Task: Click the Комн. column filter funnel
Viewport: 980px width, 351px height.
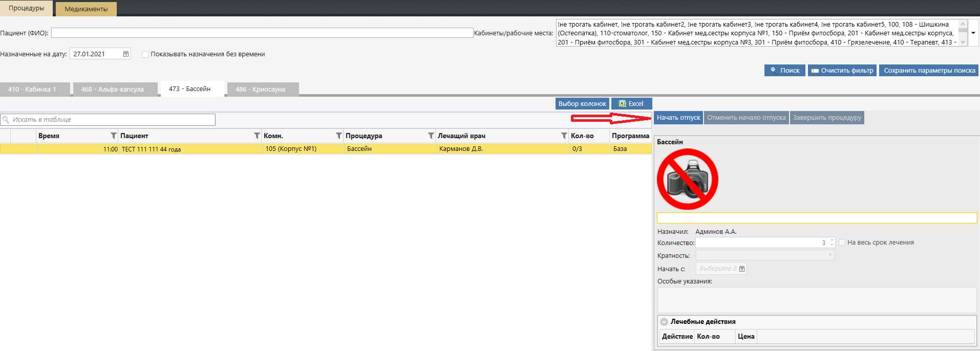Action: [339, 136]
